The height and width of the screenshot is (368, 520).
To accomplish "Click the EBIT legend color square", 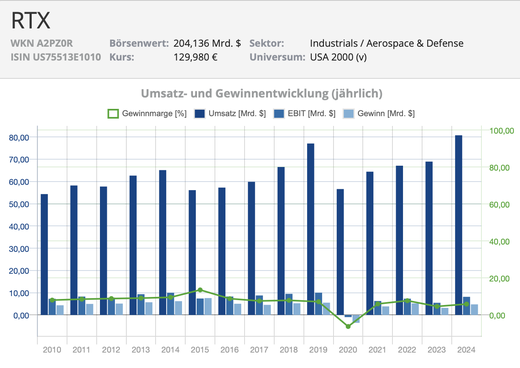I will pos(279,114).
